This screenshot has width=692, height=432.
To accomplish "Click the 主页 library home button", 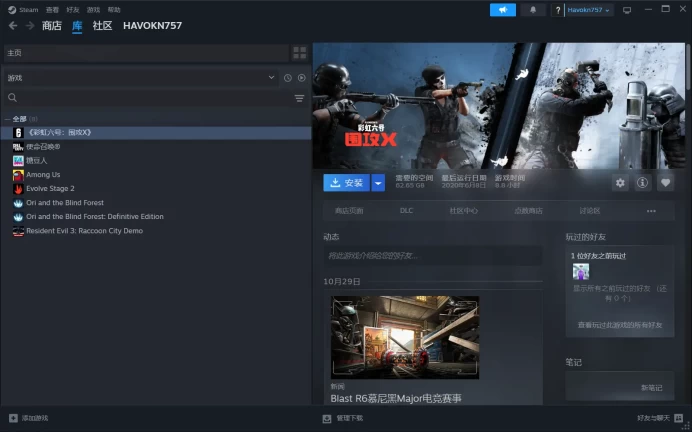I will (x=146, y=53).
